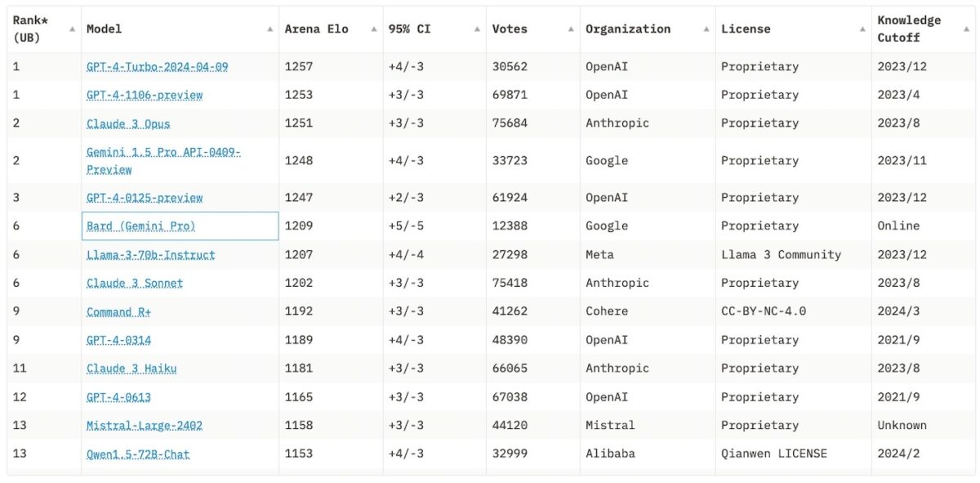Click the Organization column header text
980x483 pixels.
(628, 29)
